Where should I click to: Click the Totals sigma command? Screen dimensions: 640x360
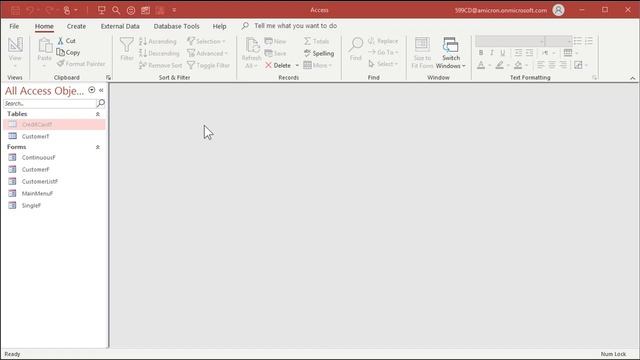point(316,41)
